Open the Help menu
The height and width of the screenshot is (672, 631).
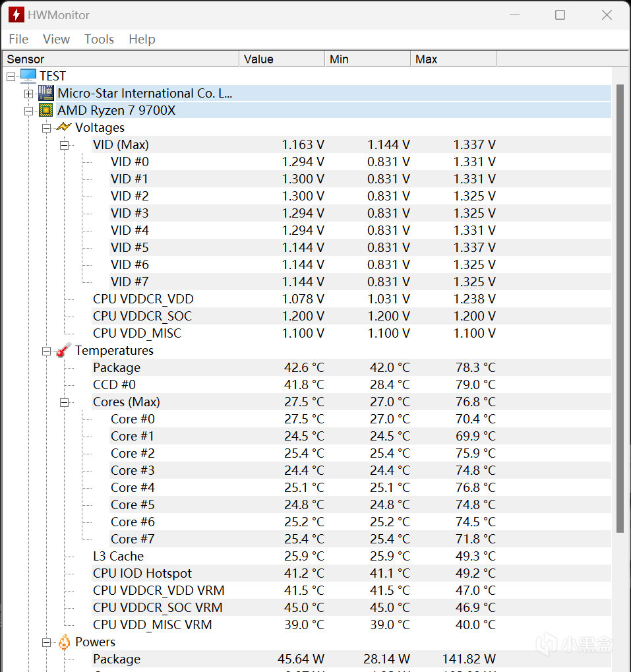142,39
